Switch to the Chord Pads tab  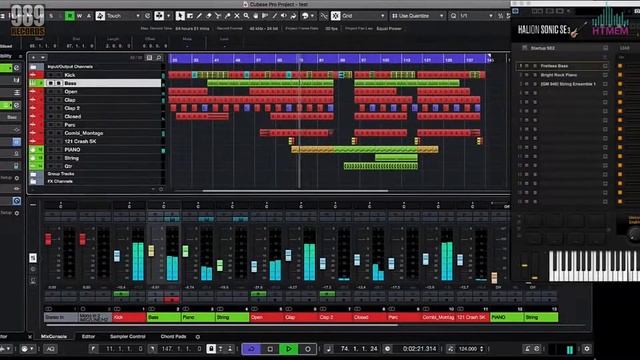click(x=173, y=337)
